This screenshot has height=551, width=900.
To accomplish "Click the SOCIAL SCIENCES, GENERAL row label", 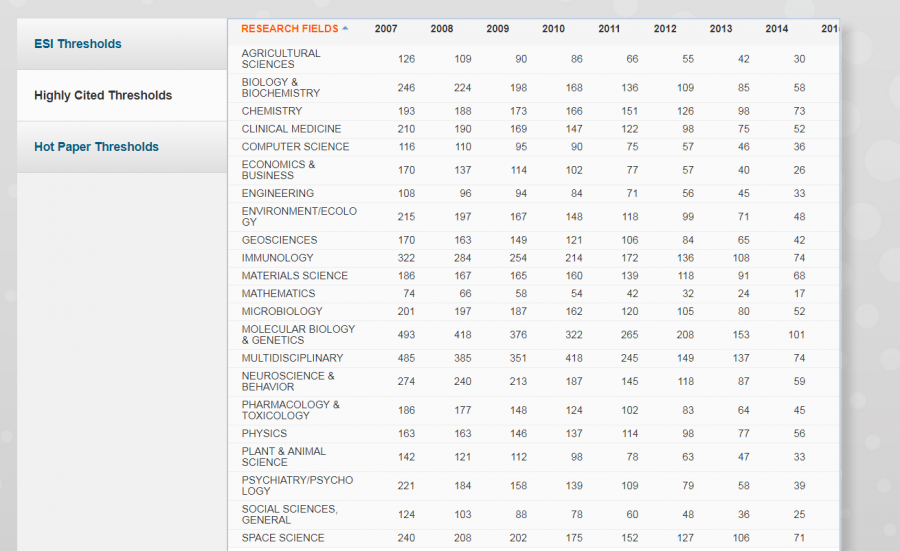I will 289,515.
